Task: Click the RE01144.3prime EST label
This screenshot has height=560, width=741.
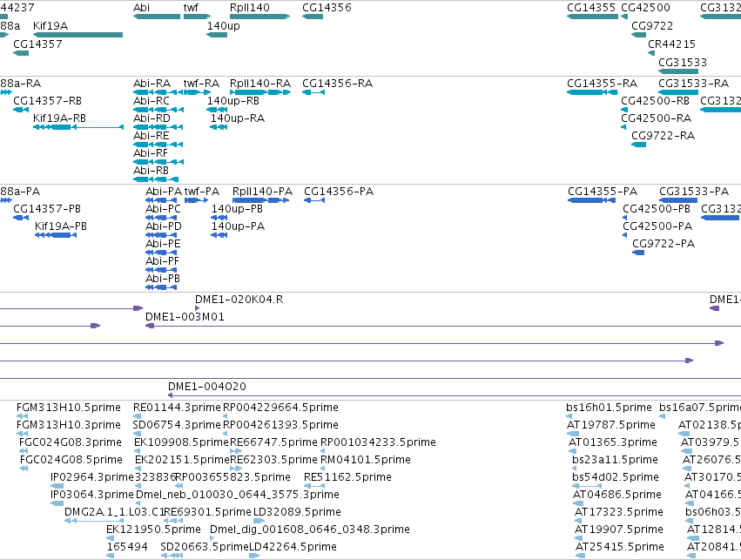Action: pos(177,408)
